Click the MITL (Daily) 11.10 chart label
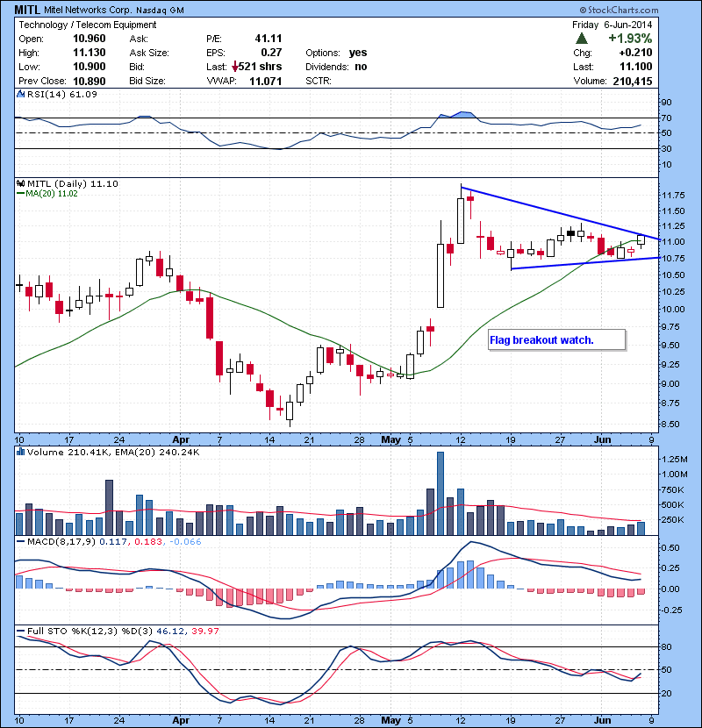This screenshot has width=702, height=728. [x=73, y=183]
